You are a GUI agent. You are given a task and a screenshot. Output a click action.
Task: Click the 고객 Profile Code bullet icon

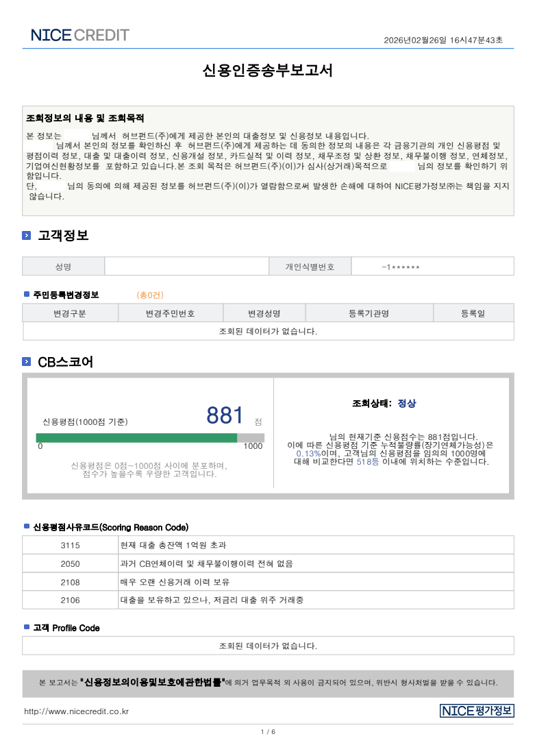pos(27,628)
